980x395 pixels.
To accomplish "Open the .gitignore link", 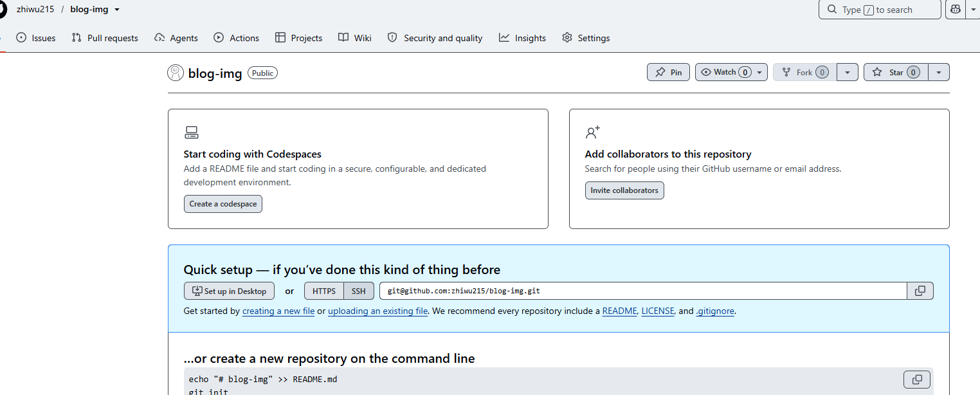I will tap(715, 311).
